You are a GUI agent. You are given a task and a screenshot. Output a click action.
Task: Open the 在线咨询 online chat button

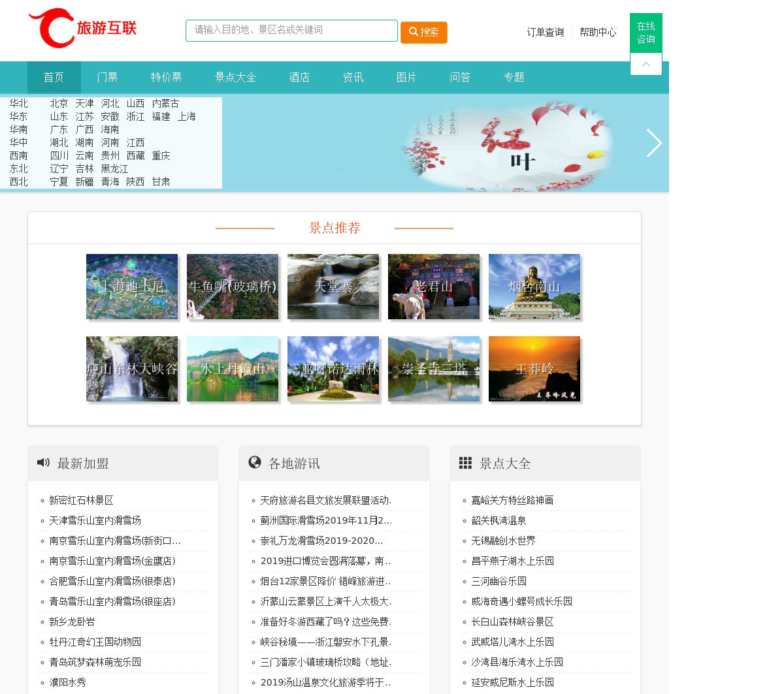pyautogui.click(x=646, y=33)
